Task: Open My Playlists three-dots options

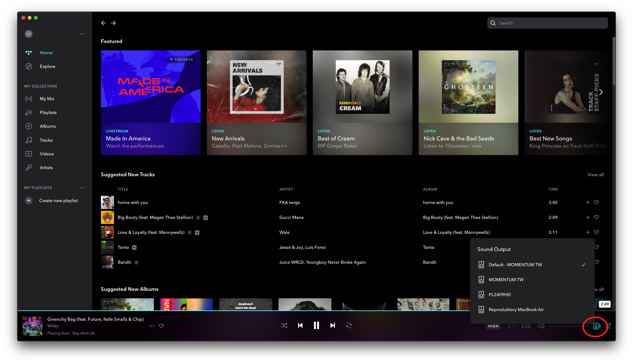Action: [x=82, y=188]
